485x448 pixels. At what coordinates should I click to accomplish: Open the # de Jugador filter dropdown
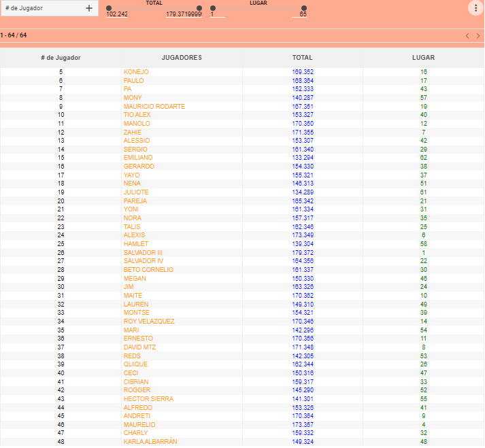point(50,8)
